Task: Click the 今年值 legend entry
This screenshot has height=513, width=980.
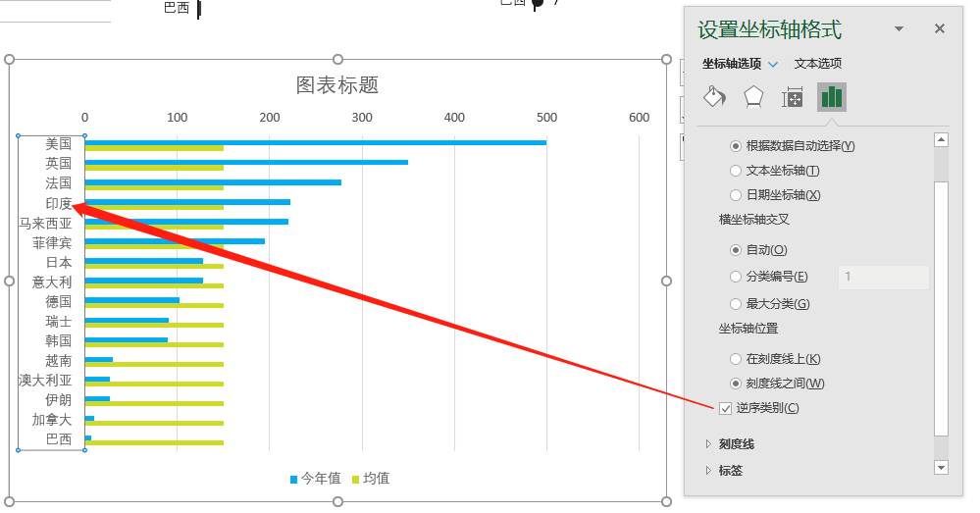Action: [315, 479]
